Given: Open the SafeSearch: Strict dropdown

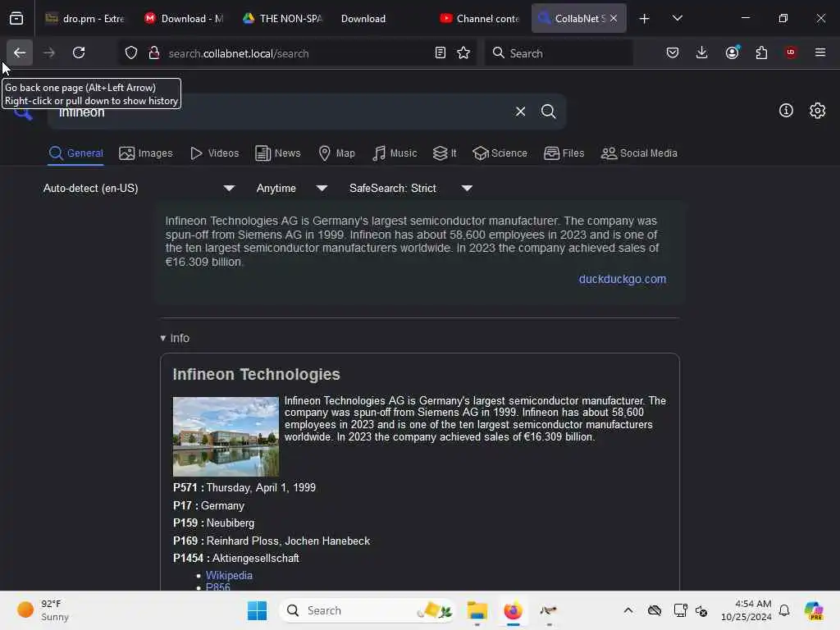Looking at the screenshot, I should [x=411, y=188].
